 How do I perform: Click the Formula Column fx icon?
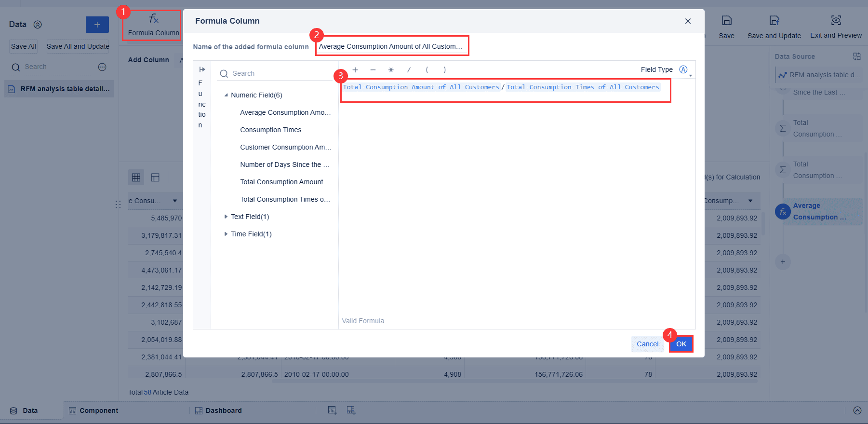click(x=153, y=19)
